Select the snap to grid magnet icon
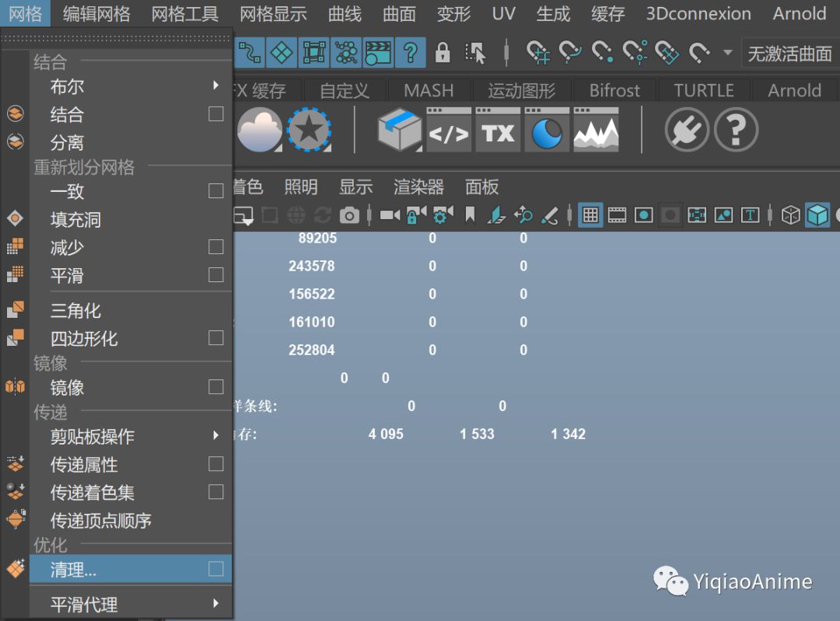 [x=541, y=51]
